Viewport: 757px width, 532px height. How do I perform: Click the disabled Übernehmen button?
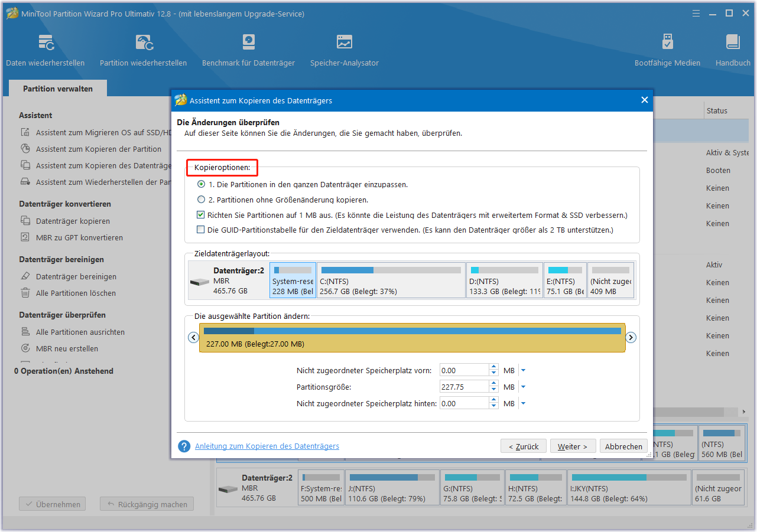click(53, 504)
